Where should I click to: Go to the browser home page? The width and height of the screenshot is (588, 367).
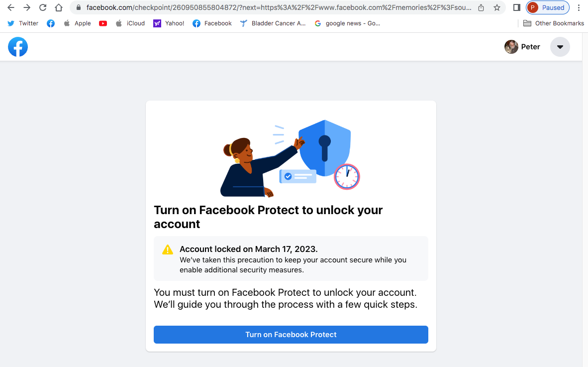tap(59, 7)
